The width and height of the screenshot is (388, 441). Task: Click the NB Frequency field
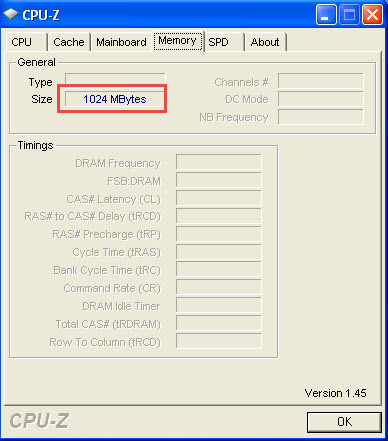pyautogui.click(x=321, y=117)
